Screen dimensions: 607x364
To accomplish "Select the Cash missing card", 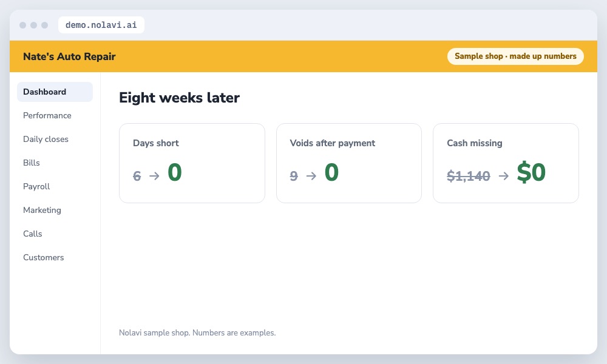I will pos(506,163).
